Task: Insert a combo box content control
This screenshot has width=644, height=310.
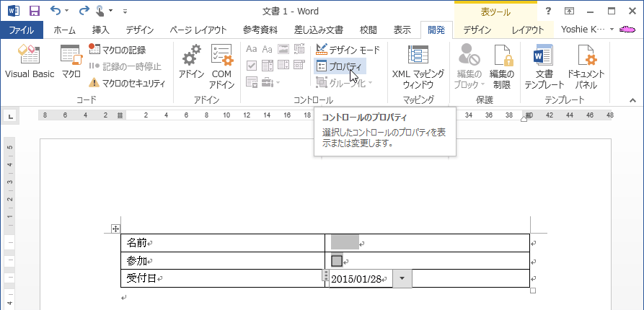Action: pyautogui.click(x=268, y=66)
